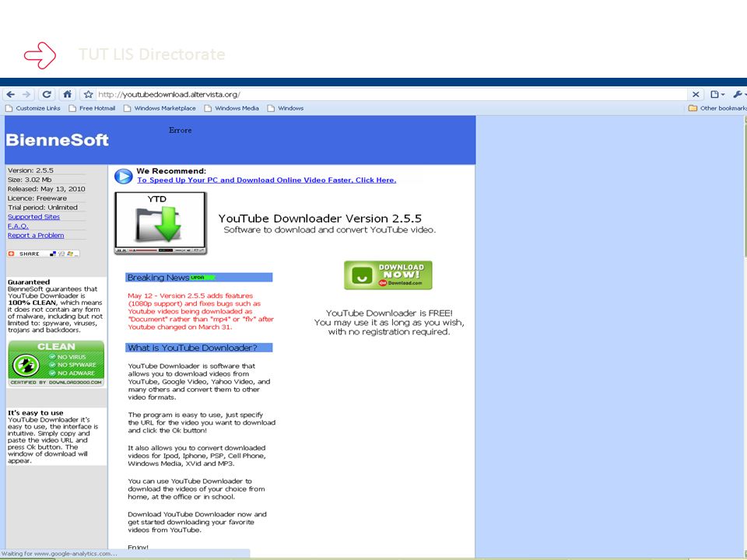Screen dimensions: 747x560
Task: Open the Free Hotmail bookmark
Action: [x=92, y=108]
